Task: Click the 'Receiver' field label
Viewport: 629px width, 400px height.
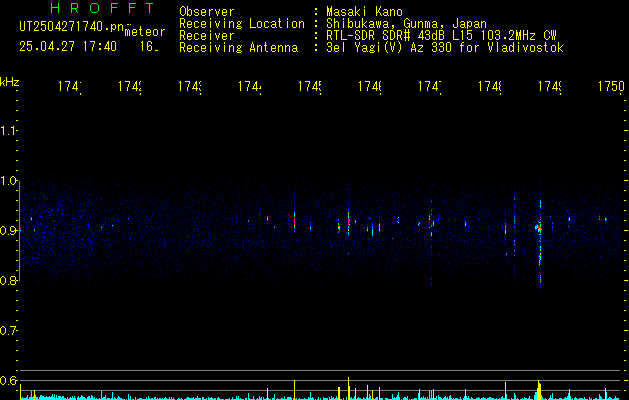Action: click(x=207, y=36)
